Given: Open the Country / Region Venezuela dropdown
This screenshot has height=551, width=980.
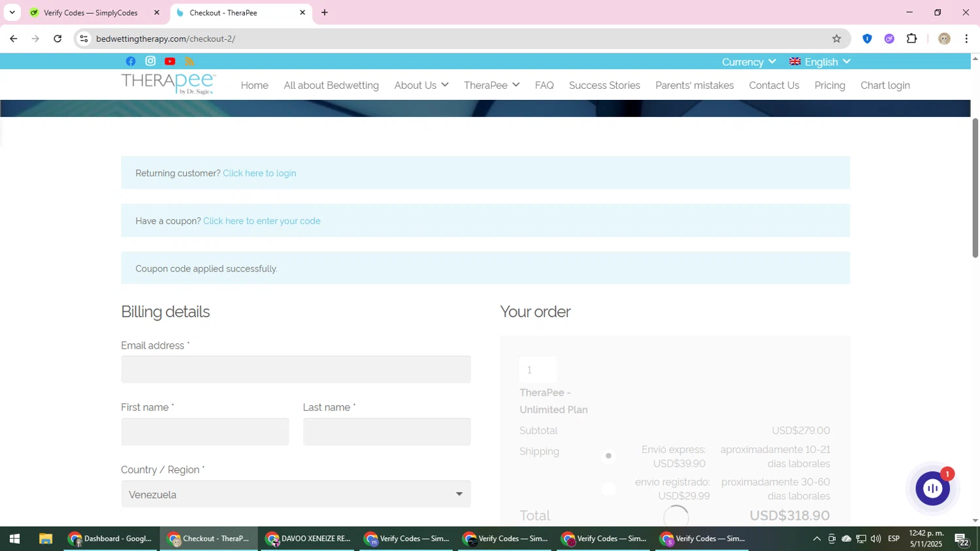Looking at the screenshot, I should [296, 494].
